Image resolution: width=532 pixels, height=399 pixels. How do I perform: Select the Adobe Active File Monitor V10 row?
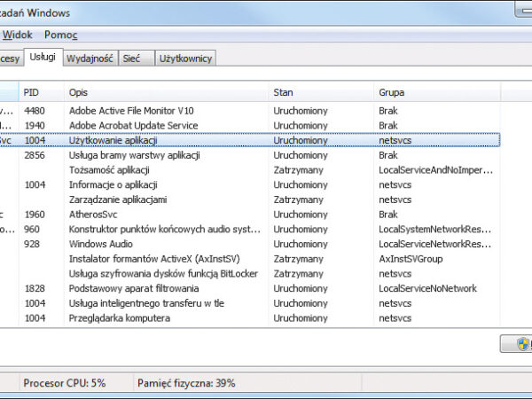tap(131, 111)
